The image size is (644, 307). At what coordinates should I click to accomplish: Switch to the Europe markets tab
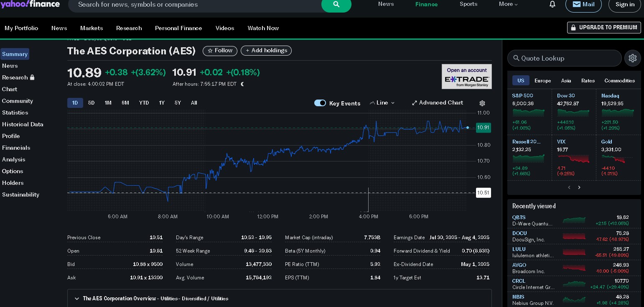click(542, 81)
